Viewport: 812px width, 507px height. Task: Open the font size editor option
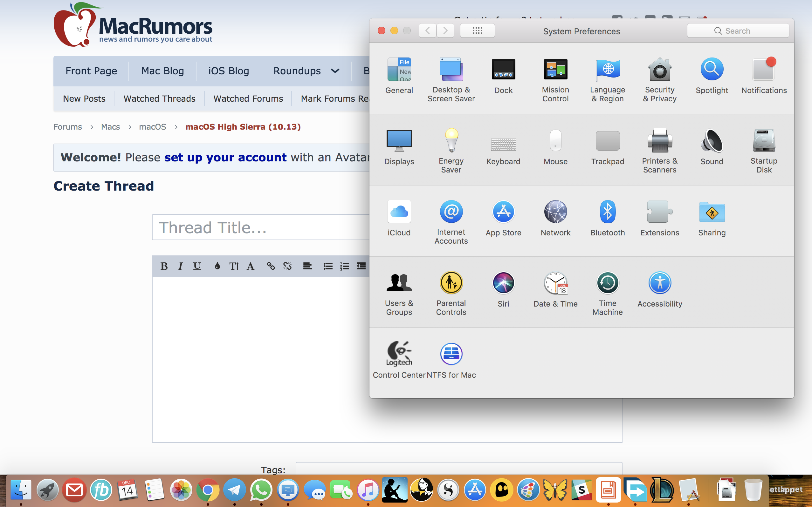tap(234, 266)
